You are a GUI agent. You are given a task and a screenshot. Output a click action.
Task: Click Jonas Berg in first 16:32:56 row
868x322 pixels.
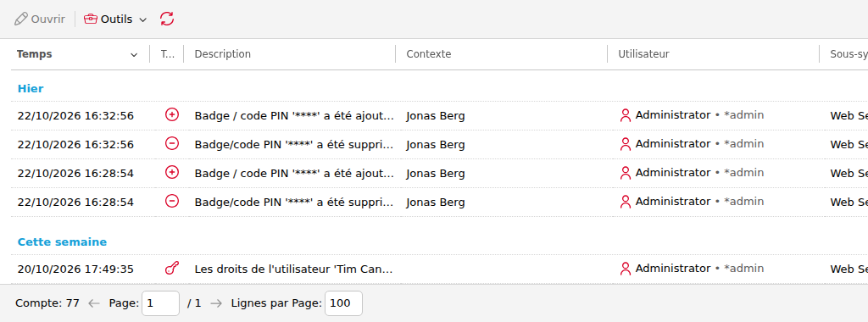coord(436,116)
